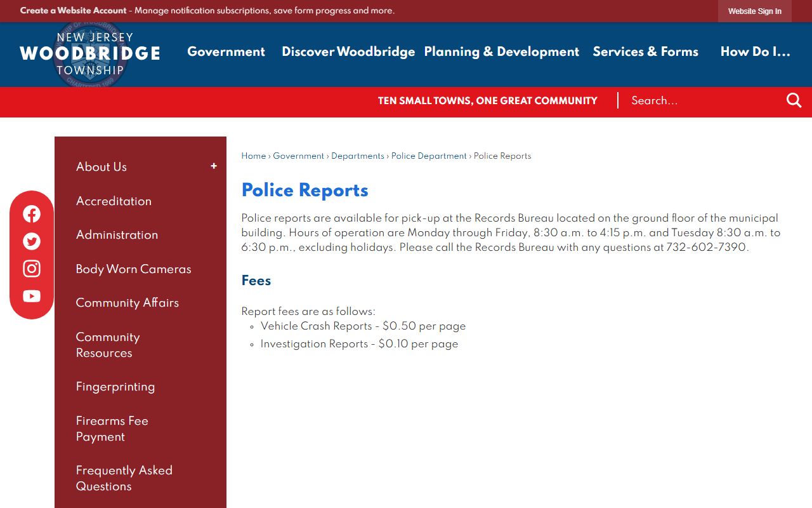Viewport: 812px width, 508px height.
Task: Go to Departments breadcrumb
Action: 358,156
